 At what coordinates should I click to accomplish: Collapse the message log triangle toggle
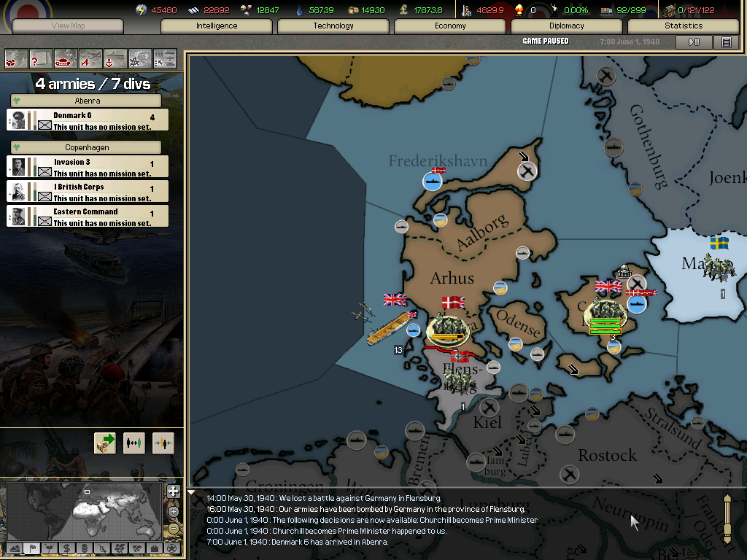tap(192, 492)
